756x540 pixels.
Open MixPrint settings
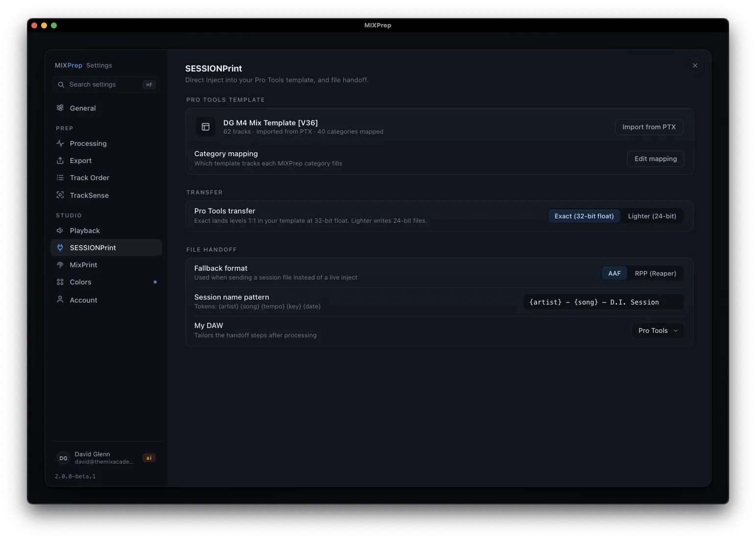106,265
